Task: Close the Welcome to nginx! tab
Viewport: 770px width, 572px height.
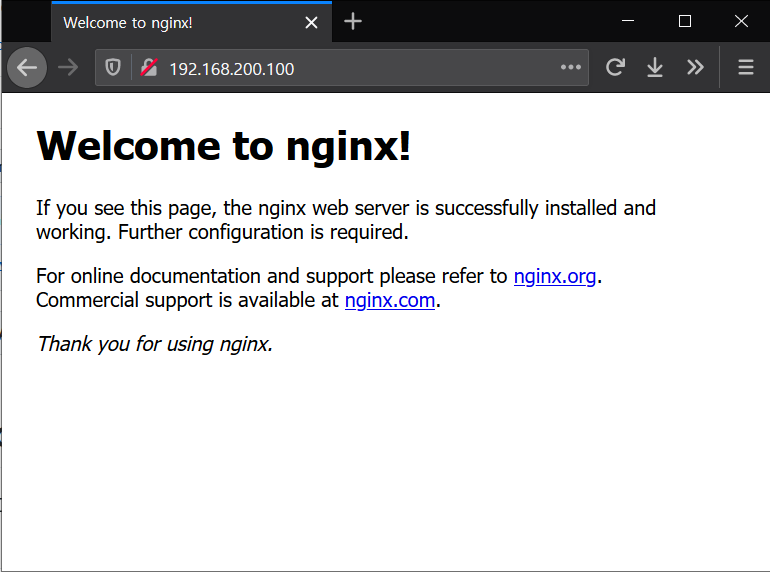Action: pos(311,23)
